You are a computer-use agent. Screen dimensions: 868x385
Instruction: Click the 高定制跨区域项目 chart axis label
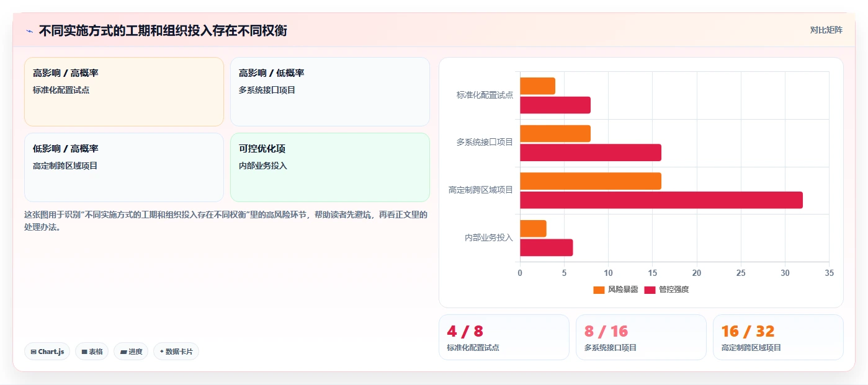click(x=481, y=190)
